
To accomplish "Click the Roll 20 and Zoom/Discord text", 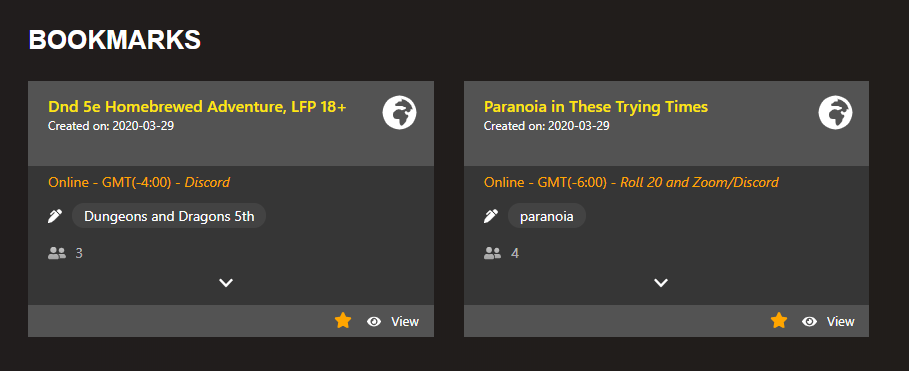I will pyautogui.click(x=699, y=183).
